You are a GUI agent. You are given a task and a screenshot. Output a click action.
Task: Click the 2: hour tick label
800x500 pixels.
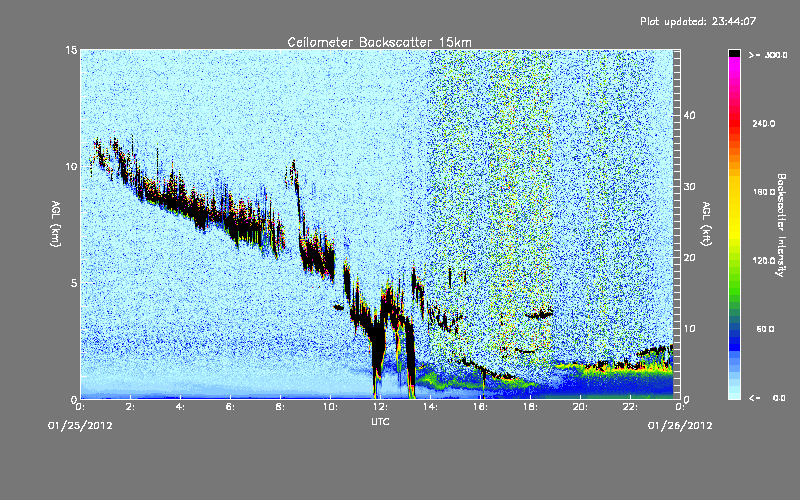[x=130, y=407]
